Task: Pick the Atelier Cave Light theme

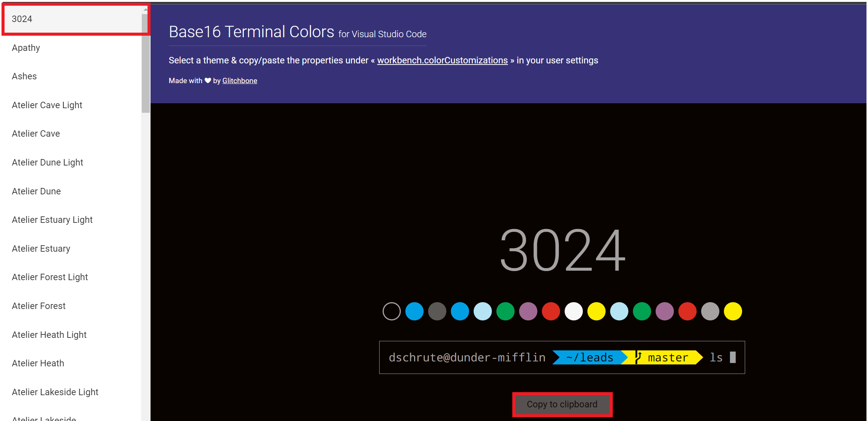Action: (47, 105)
